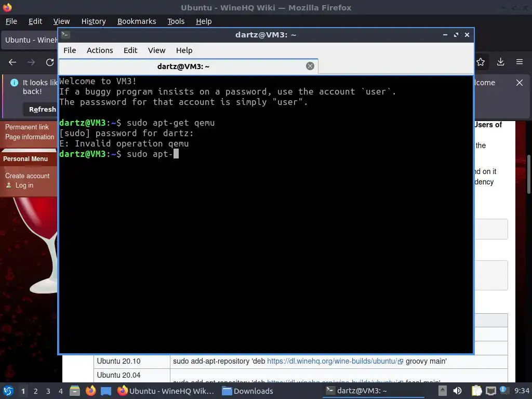Switch to workspace 3
This screenshot has height=399, width=532.
click(48, 391)
